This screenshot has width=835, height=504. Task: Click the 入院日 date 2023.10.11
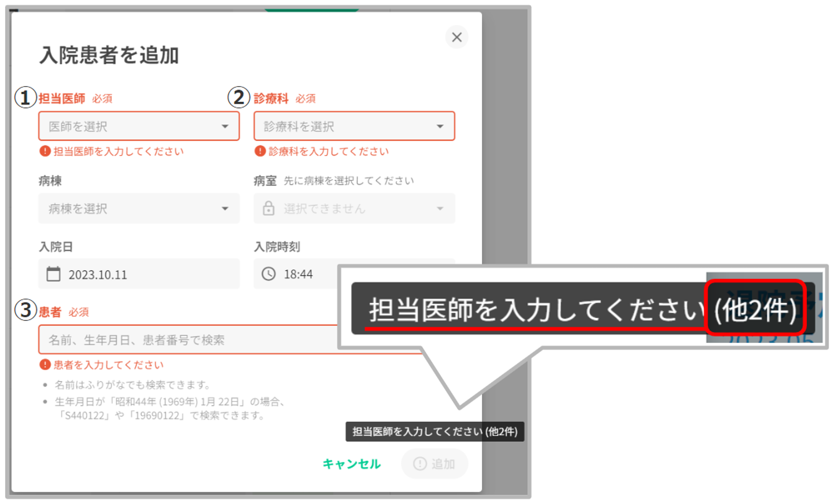pos(98,275)
